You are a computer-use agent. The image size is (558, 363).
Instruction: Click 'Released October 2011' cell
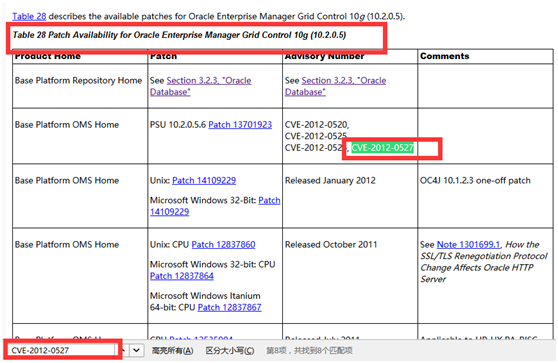(331, 244)
